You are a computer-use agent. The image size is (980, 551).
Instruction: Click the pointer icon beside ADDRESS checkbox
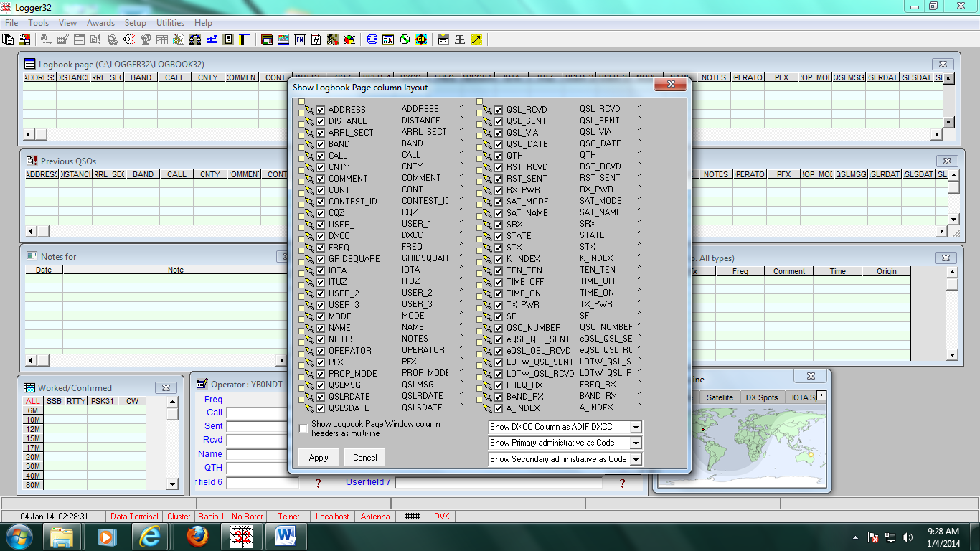pyautogui.click(x=309, y=110)
